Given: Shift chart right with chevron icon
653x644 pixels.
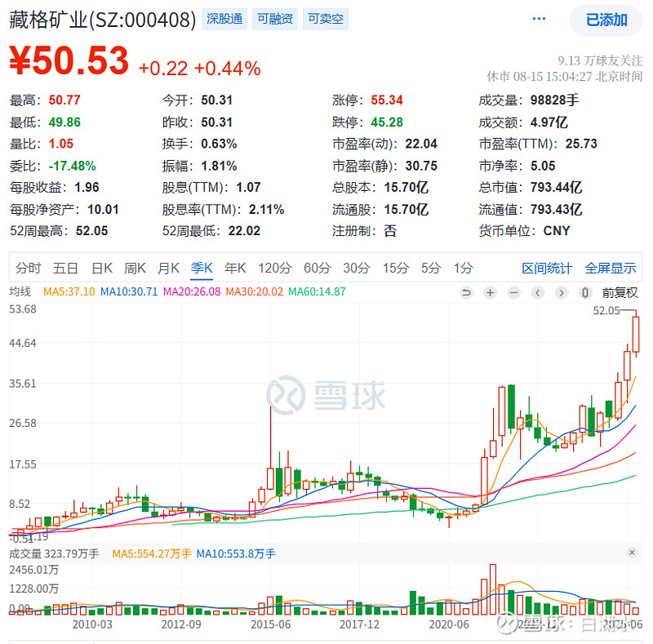Looking at the screenshot, I should (x=562, y=293).
